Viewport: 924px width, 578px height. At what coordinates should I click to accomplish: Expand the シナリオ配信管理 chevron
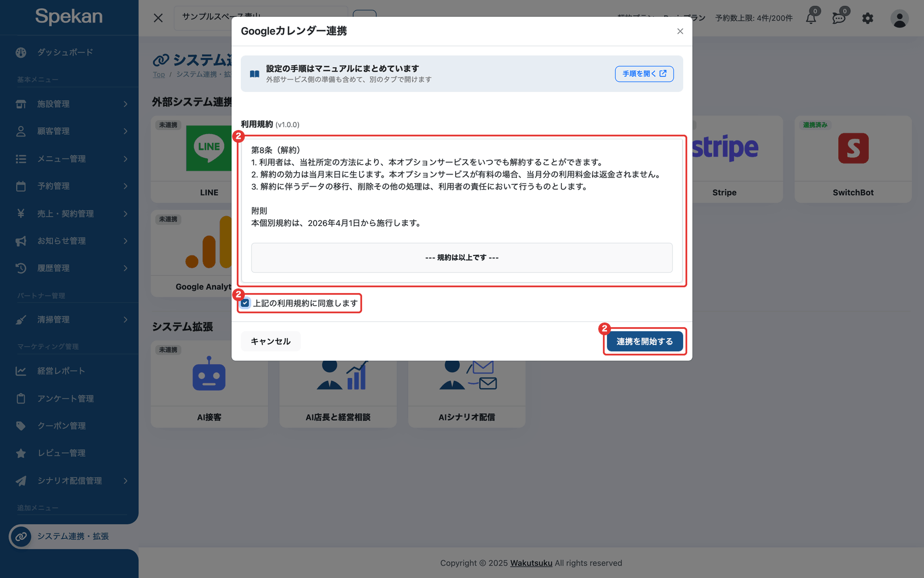tap(125, 481)
